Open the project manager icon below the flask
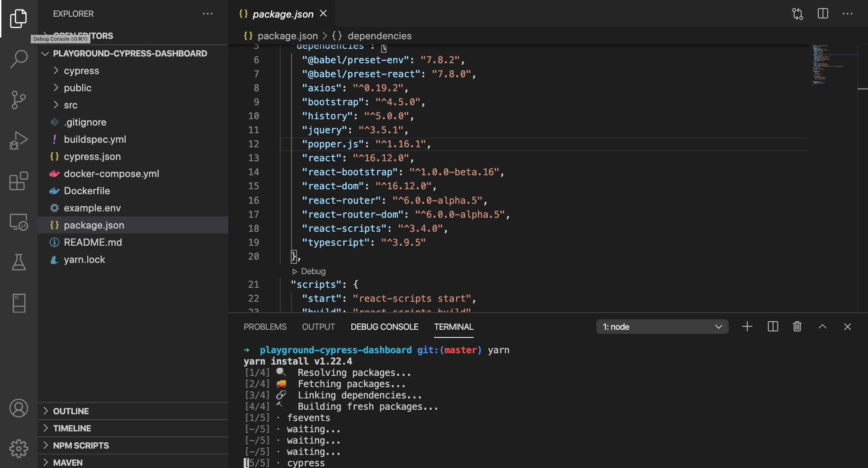 [x=19, y=303]
